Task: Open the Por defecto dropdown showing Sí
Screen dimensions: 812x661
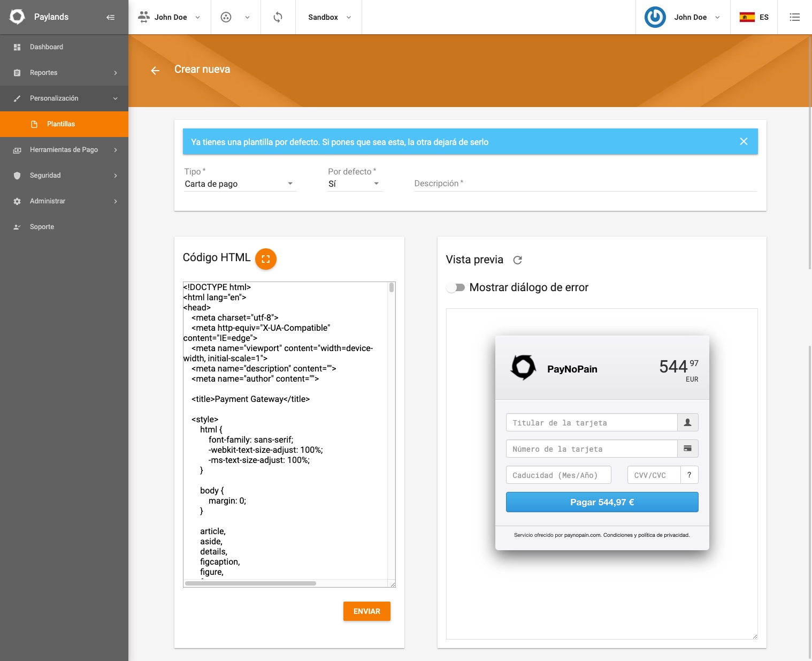Action: 355,184
